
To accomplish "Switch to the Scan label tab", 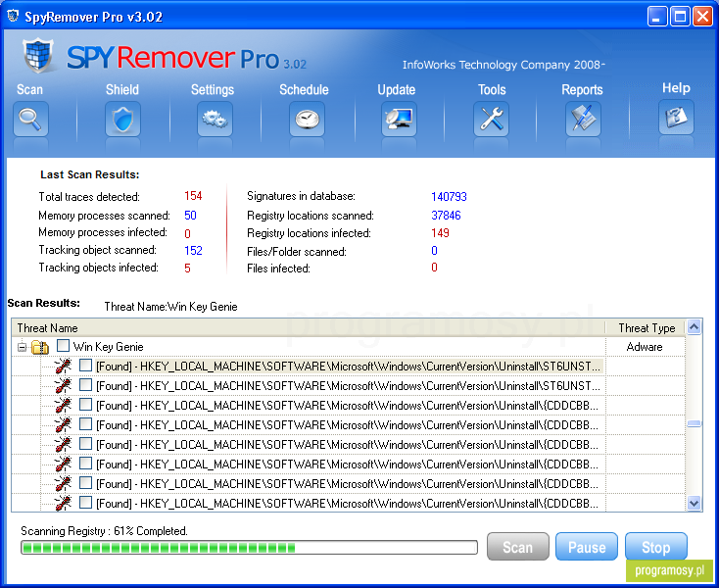I will click(29, 89).
